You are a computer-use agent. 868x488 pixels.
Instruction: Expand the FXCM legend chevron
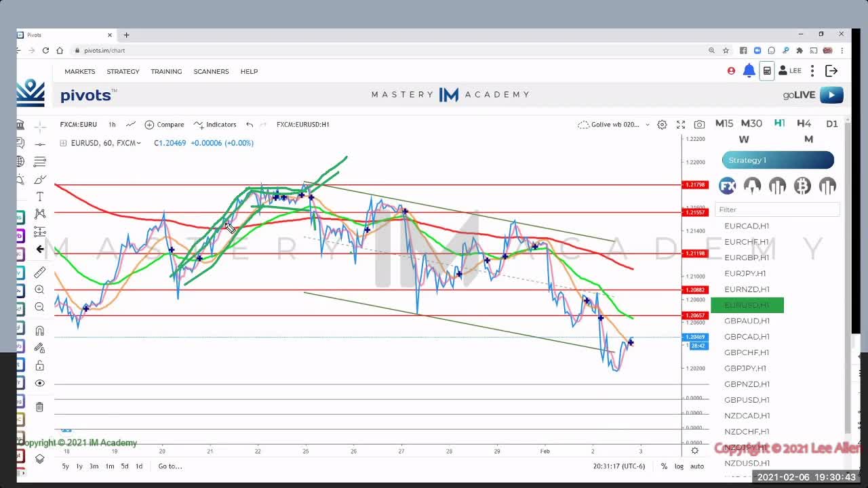pyautogui.click(x=139, y=143)
